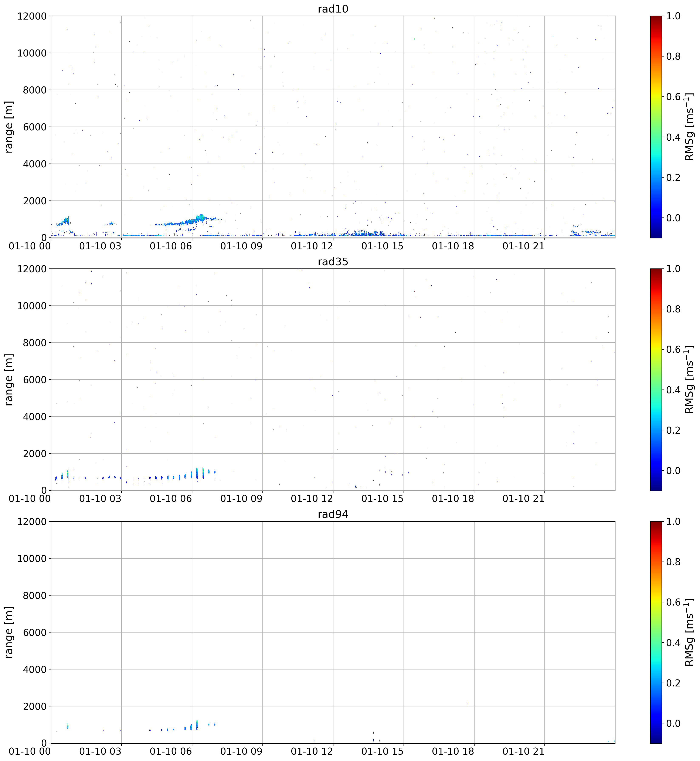Click the 6000 y-tick of rad94
The image size is (700, 761).
pyautogui.click(x=34, y=632)
